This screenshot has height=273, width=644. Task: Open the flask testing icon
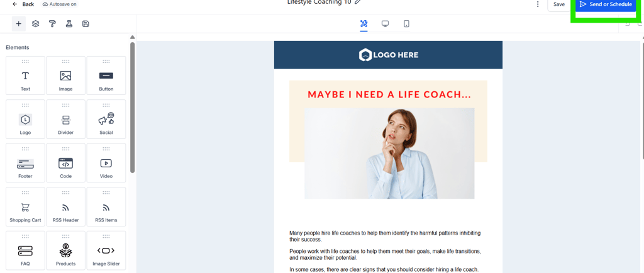coord(69,24)
